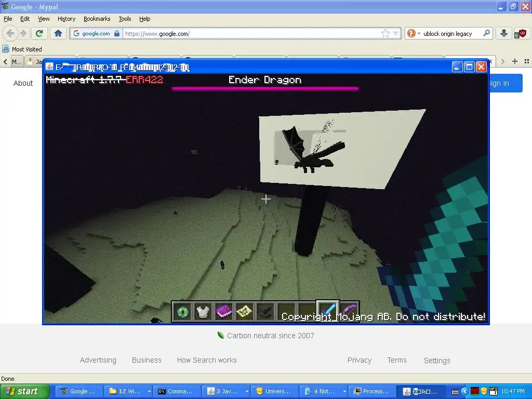
Task: Expand the 12 Wi... taskbar group
Action: (x=128, y=391)
